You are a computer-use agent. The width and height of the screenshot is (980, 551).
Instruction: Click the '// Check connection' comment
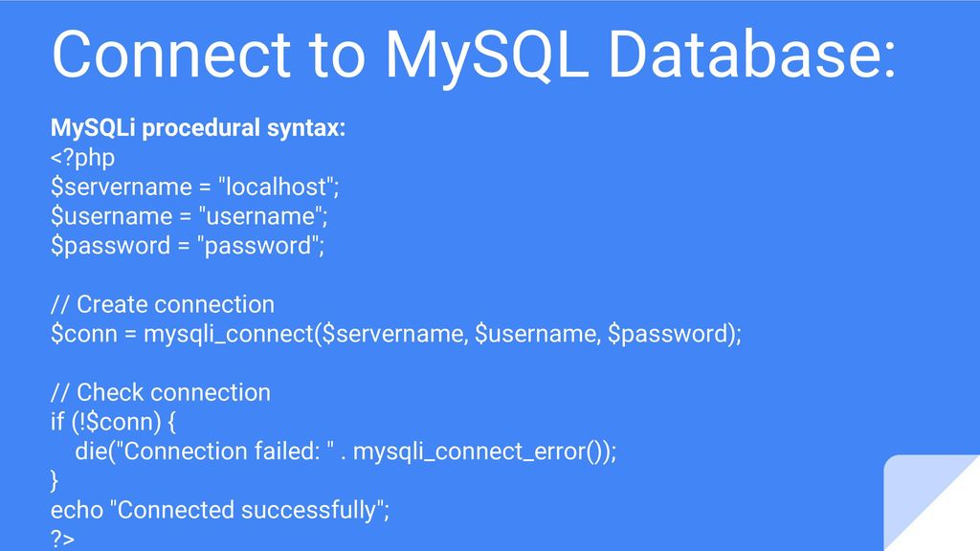(x=161, y=392)
